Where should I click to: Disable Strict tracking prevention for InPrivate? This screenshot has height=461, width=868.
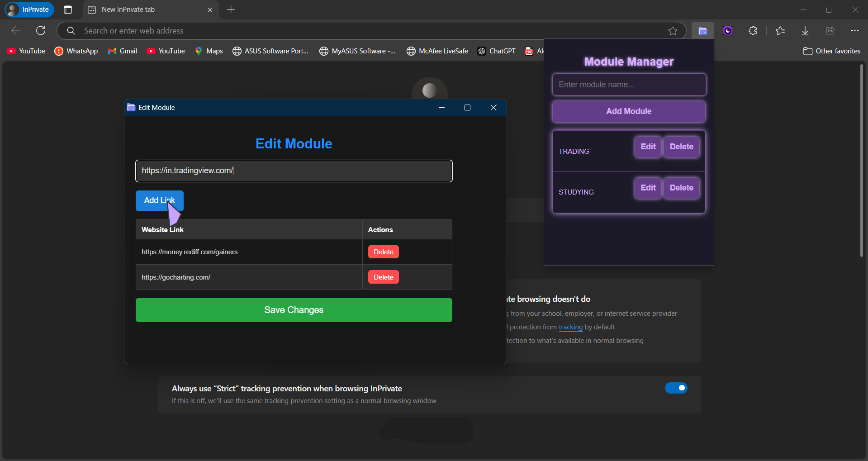pyautogui.click(x=675, y=388)
